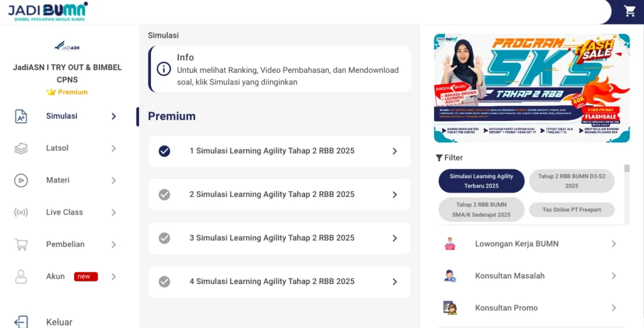The width and height of the screenshot is (644, 328).
Task: Open chevron of 3 Simulasi Learning Agility
Action: [395, 239]
